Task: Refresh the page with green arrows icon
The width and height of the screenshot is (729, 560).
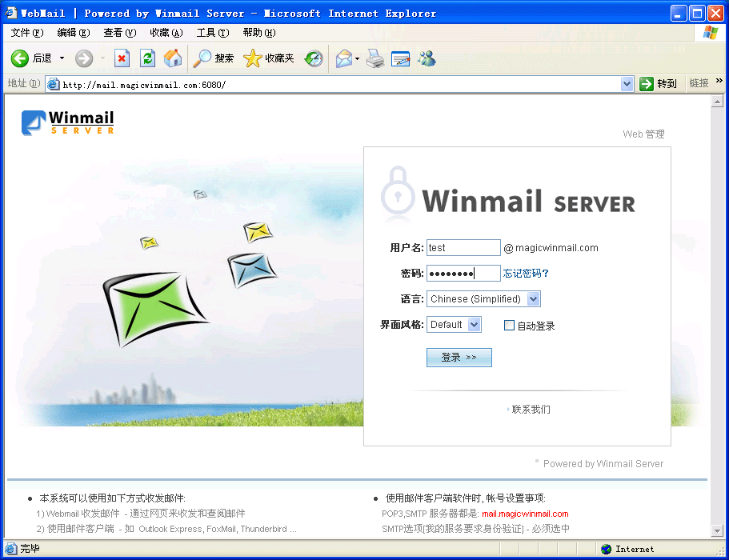Action: [x=148, y=58]
